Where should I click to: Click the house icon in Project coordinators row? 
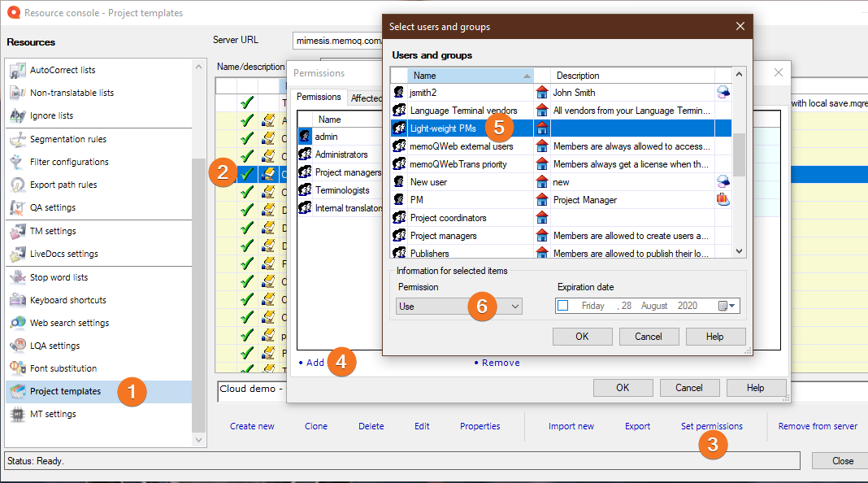542,218
